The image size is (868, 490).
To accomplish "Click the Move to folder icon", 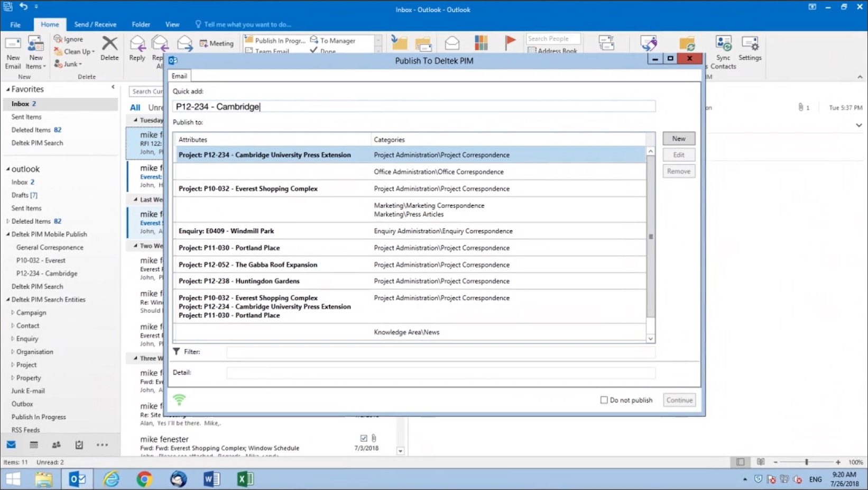I will pyautogui.click(x=399, y=43).
